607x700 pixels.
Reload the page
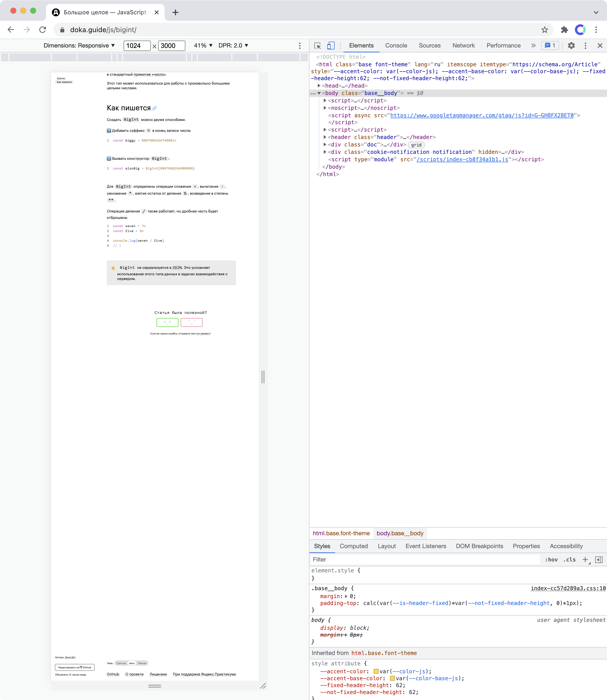pyautogui.click(x=43, y=30)
